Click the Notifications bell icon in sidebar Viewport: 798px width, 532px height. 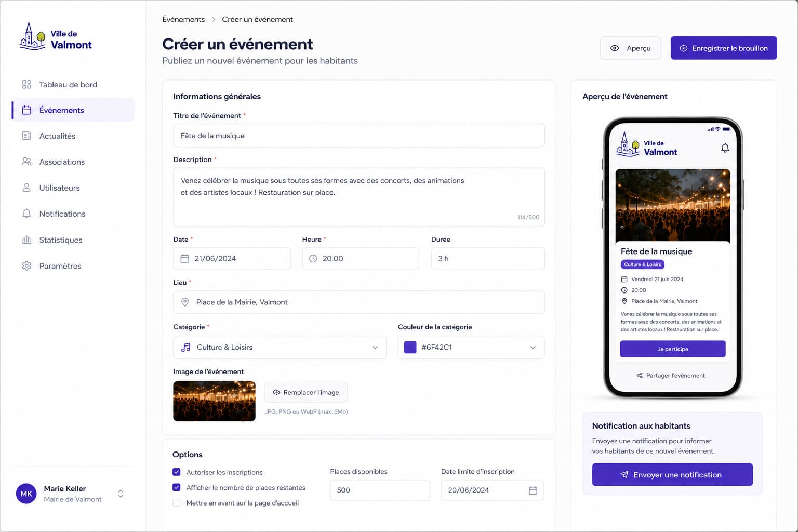click(26, 214)
